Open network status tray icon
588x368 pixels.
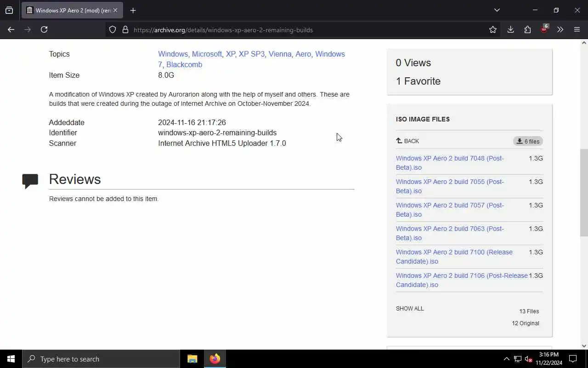(518, 359)
